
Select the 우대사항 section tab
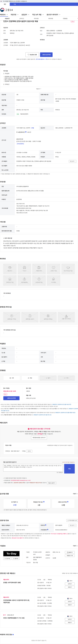coord(36,19)
